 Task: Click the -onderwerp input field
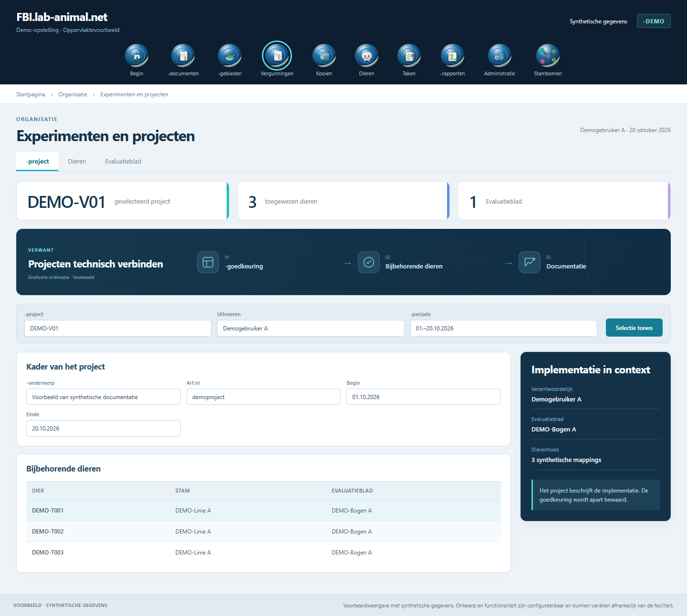(x=104, y=397)
